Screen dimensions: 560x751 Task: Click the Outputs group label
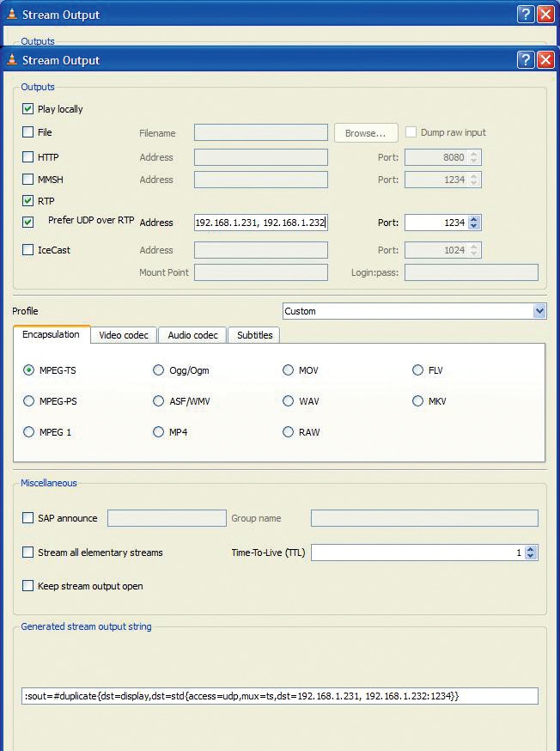coord(38,87)
